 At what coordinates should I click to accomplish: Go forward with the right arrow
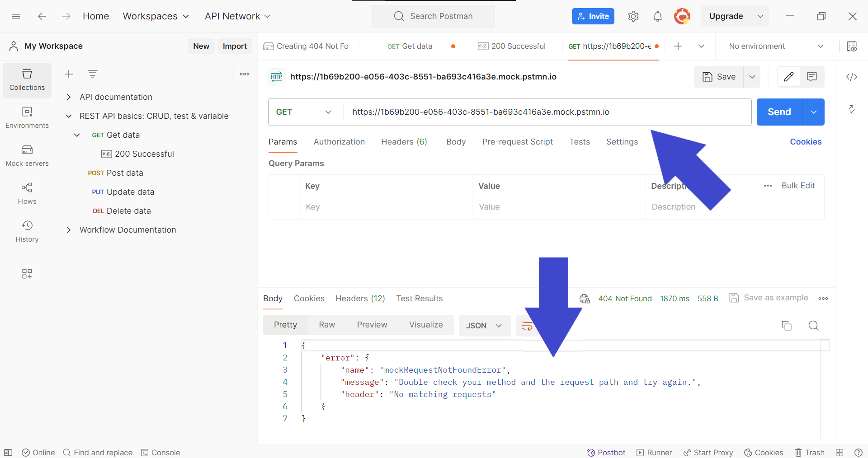point(66,16)
